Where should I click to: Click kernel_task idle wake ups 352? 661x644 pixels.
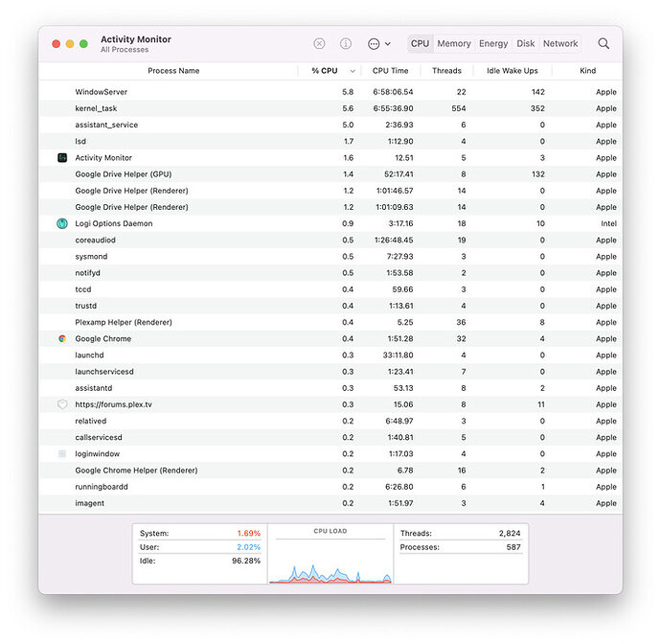pos(537,108)
